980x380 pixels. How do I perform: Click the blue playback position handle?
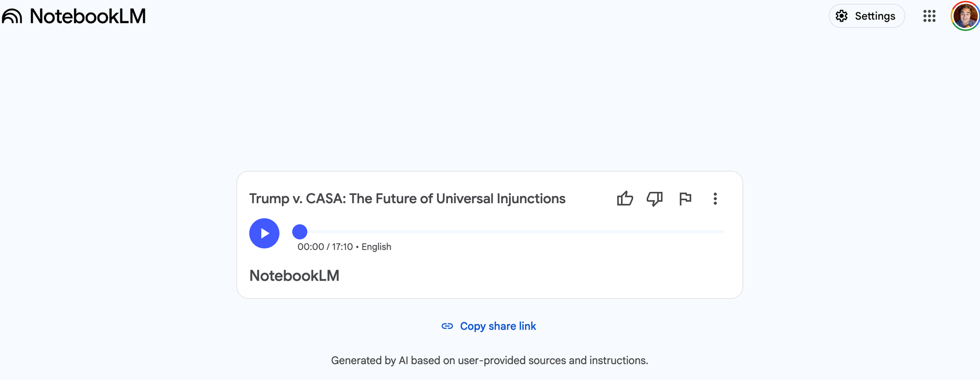(300, 232)
